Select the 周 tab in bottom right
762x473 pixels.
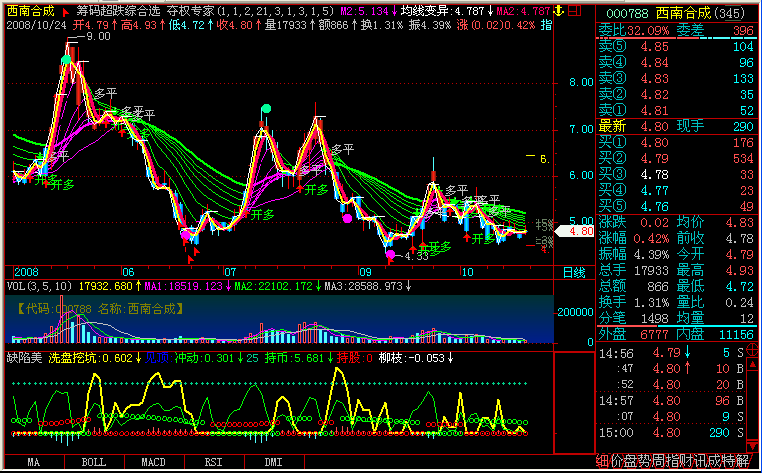tap(658, 460)
